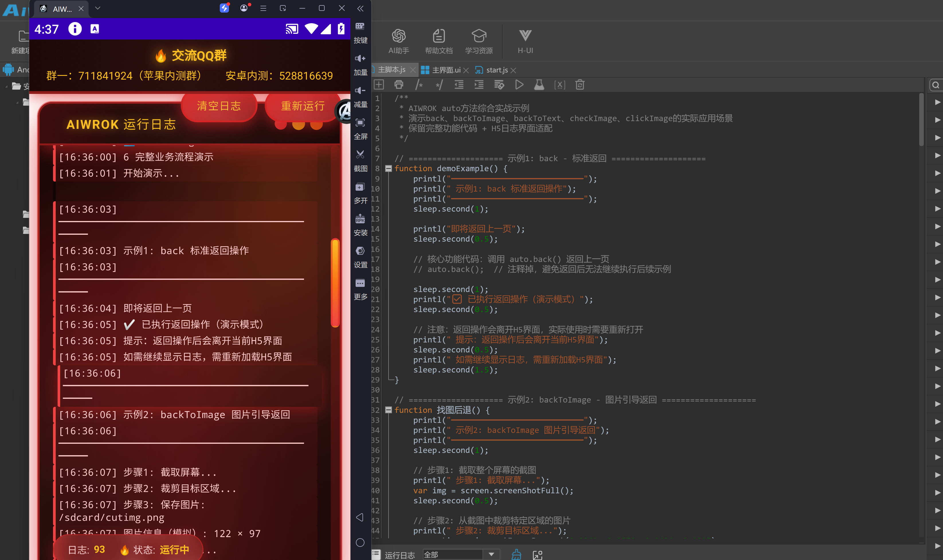Click the add block comment /* icon

419,85
